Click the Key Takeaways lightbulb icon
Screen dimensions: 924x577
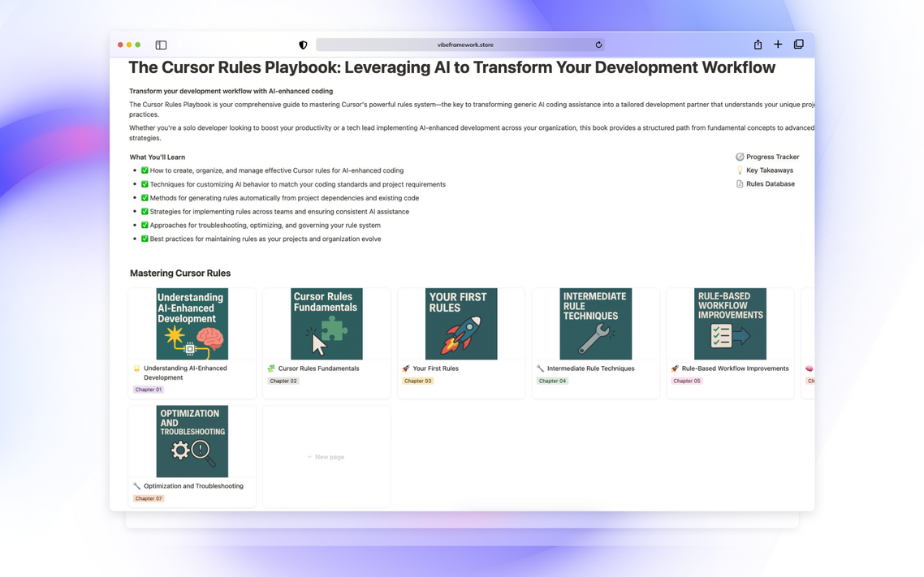point(740,170)
